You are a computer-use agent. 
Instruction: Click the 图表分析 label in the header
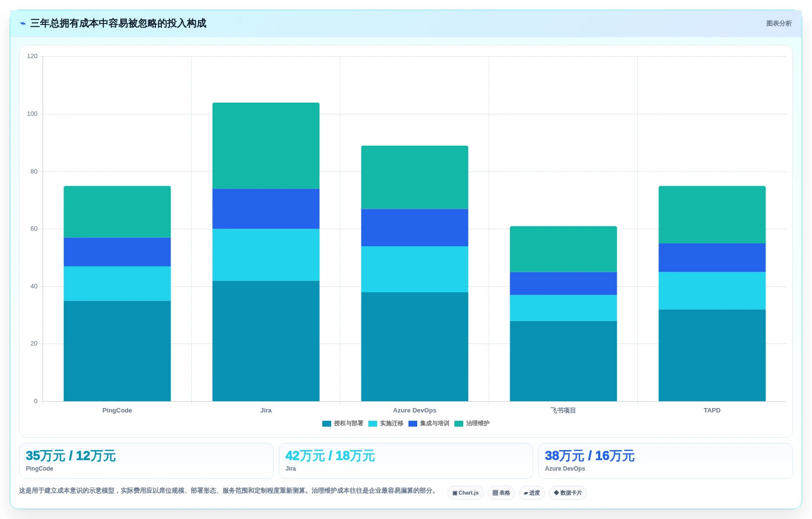[779, 23]
